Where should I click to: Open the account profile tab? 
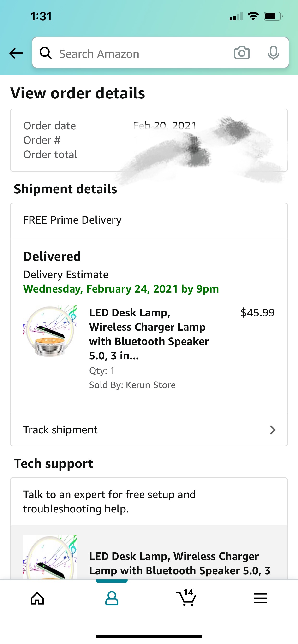112,598
